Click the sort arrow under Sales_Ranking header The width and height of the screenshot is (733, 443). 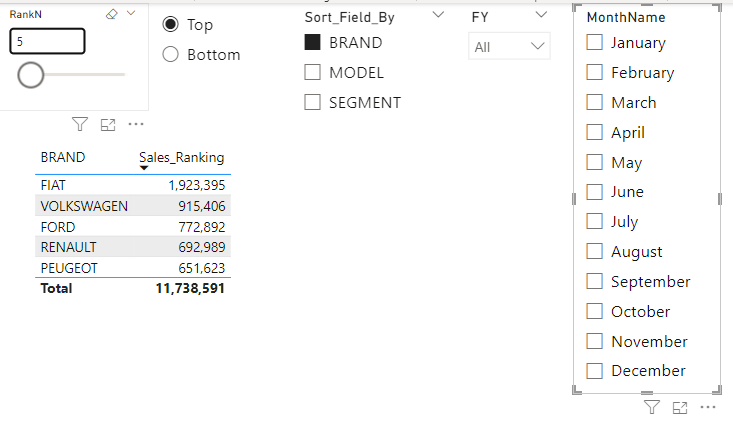tap(144, 169)
